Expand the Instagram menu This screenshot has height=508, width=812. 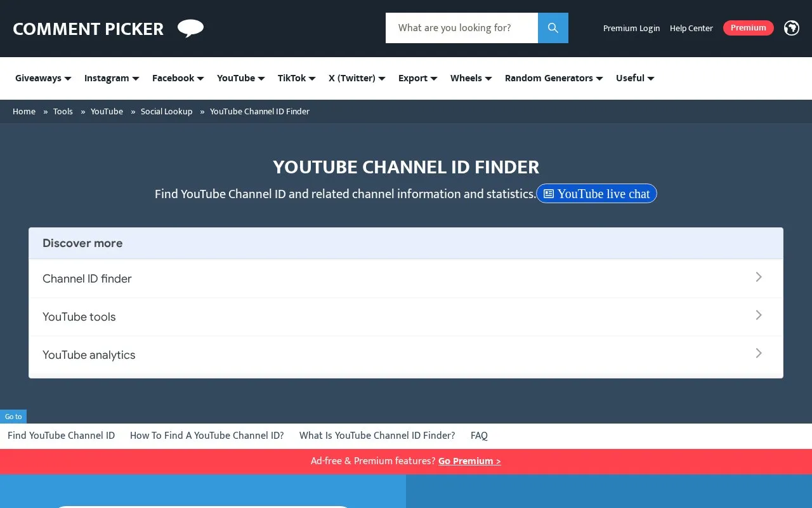pyautogui.click(x=112, y=78)
